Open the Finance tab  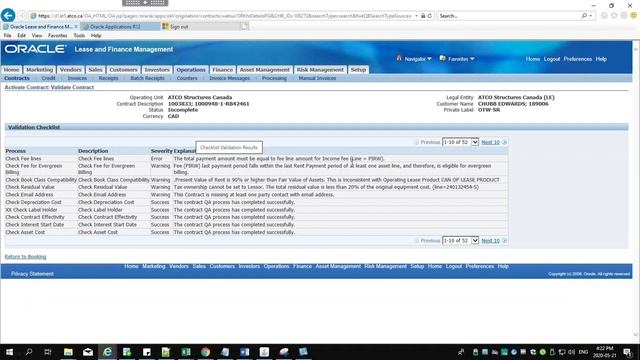(x=222, y=70)
